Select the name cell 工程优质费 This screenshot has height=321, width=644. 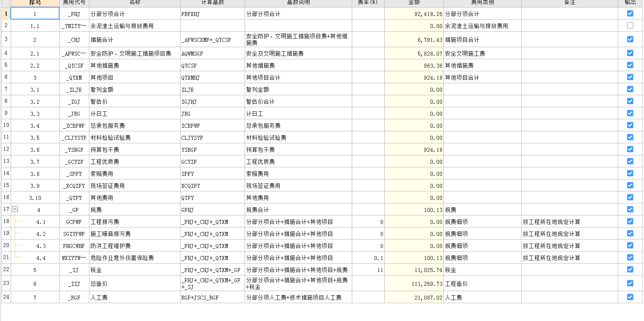pyautogui.click(x=134, y=162)
